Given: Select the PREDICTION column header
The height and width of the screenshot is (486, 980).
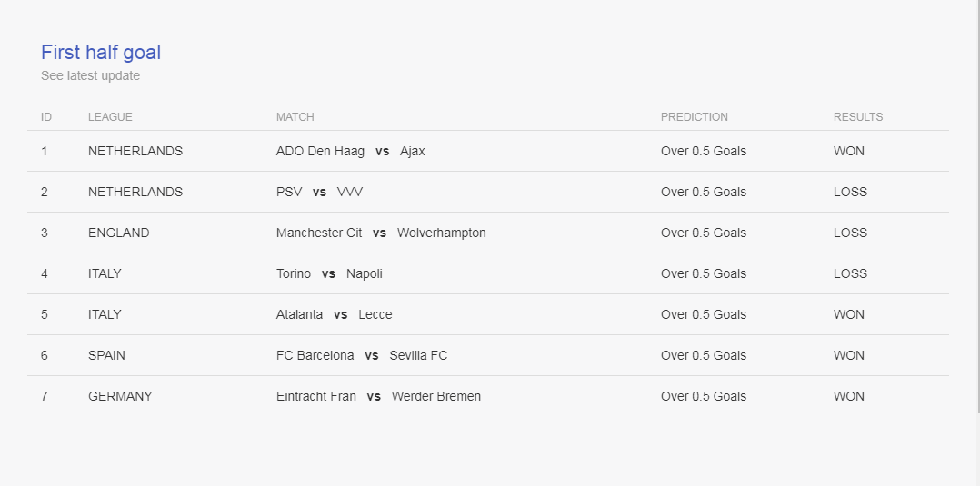Looking at the screenshot, I should click(x=695, y=117).
